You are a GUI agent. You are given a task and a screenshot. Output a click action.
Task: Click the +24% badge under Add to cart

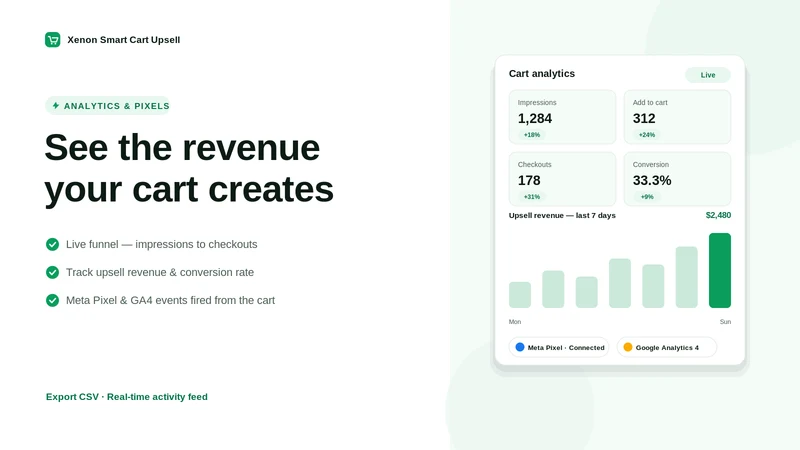647,135
